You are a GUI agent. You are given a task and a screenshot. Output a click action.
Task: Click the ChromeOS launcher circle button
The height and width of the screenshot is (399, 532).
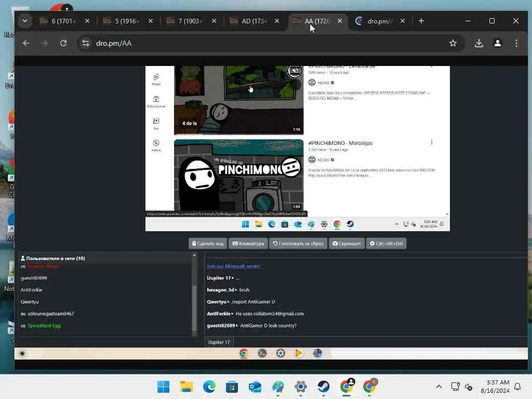(x=22, y=353)
